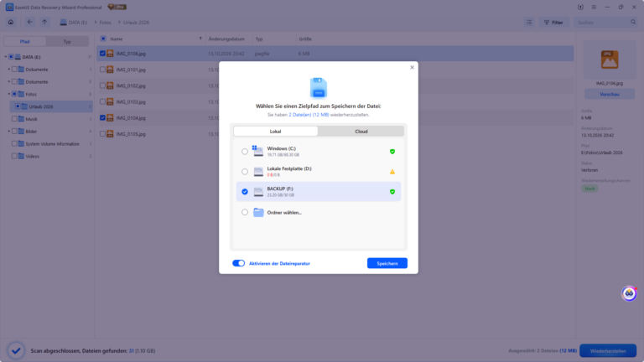This screenshot has height=362, width=644.
Task: Sort by the Name column
Action: 117,39
